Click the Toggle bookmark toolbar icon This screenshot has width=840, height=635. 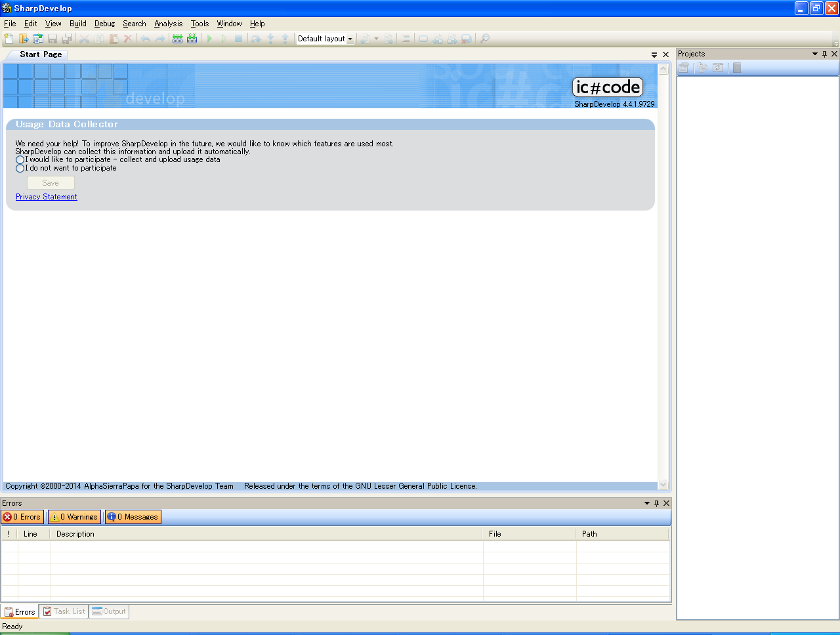click(423, 39)
